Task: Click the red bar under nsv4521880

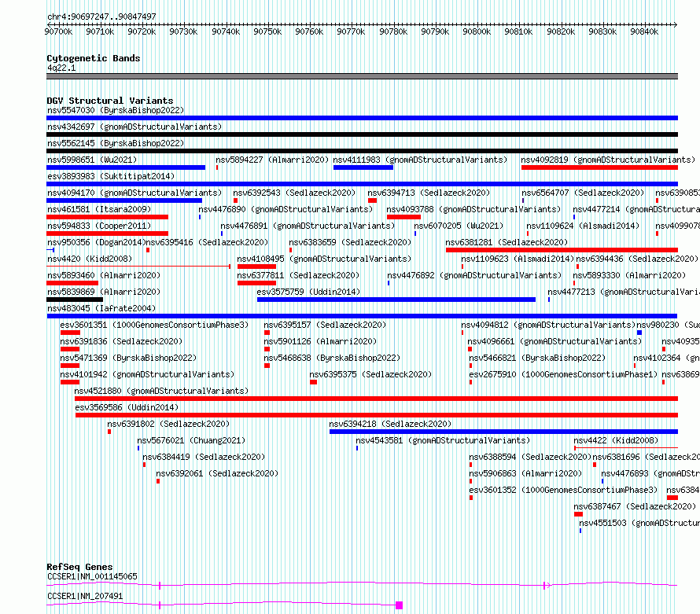Action: pos(376,399)
